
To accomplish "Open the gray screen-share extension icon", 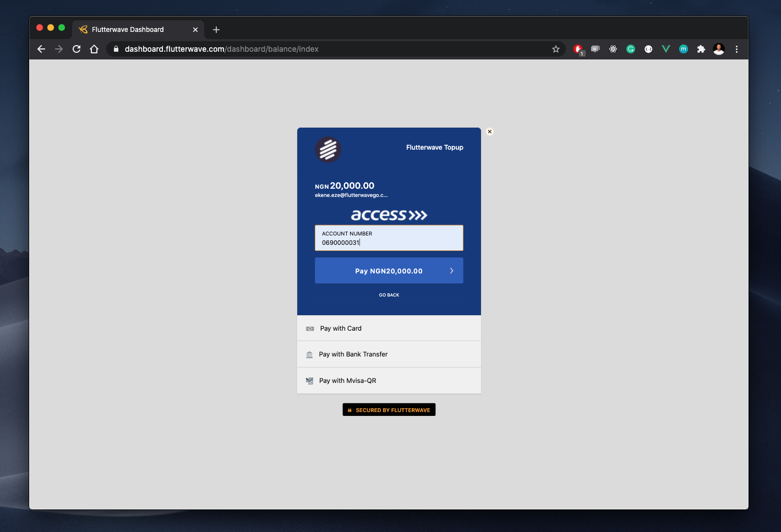I will pyautogui.click(x=596, y=49).
